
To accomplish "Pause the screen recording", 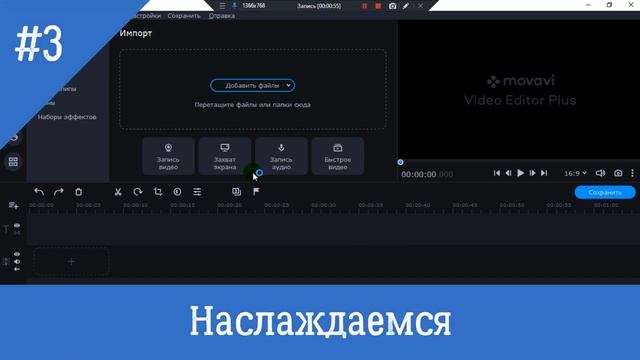I will pos(364,6).
